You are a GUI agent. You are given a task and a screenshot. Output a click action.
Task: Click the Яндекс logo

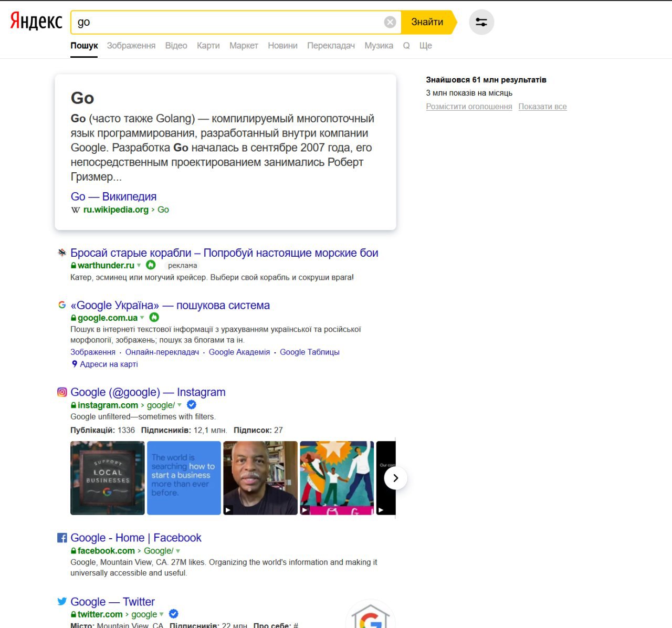point(36,21)
